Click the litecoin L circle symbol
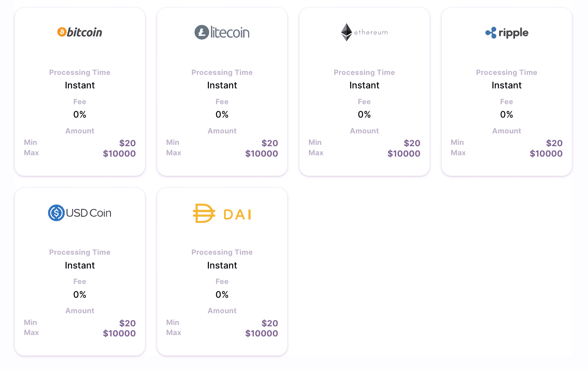Screen dimensions: 588x369 click(x=202, y=32)
